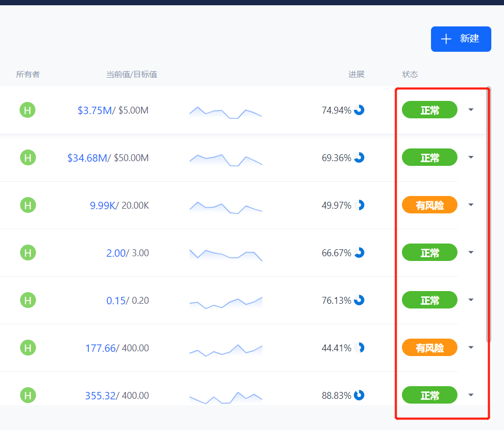504x430 pixels.
Task: Click 有风险 status badge in 44.41% row
Action: (x=429, y=348)
